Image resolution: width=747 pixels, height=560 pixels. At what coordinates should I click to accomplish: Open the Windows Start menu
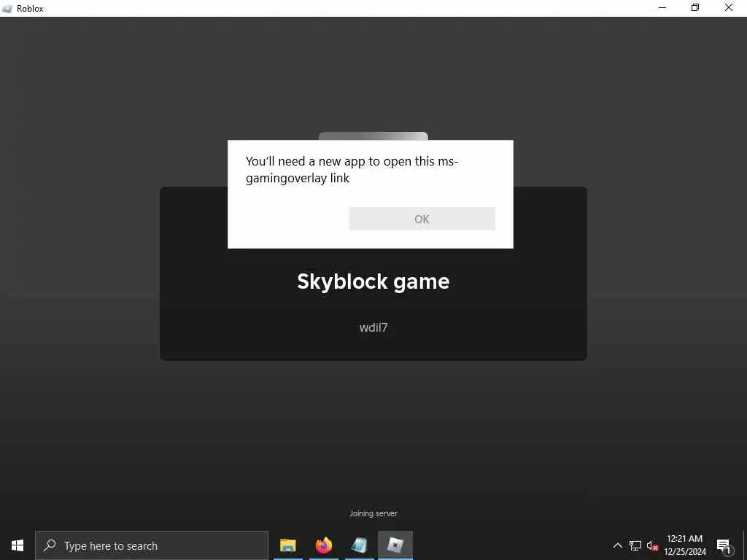click(x=18, y=545)
